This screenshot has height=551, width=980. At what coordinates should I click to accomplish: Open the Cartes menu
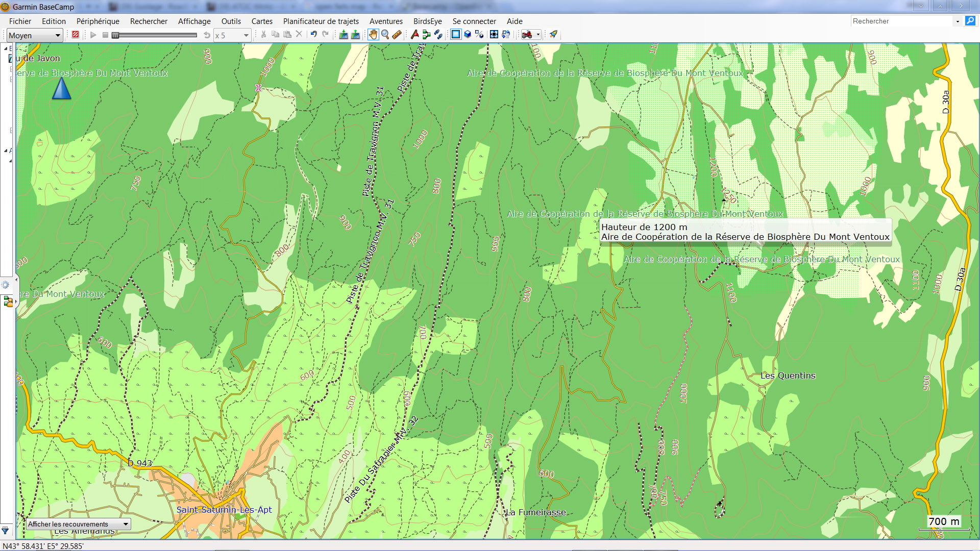point(262,21)
